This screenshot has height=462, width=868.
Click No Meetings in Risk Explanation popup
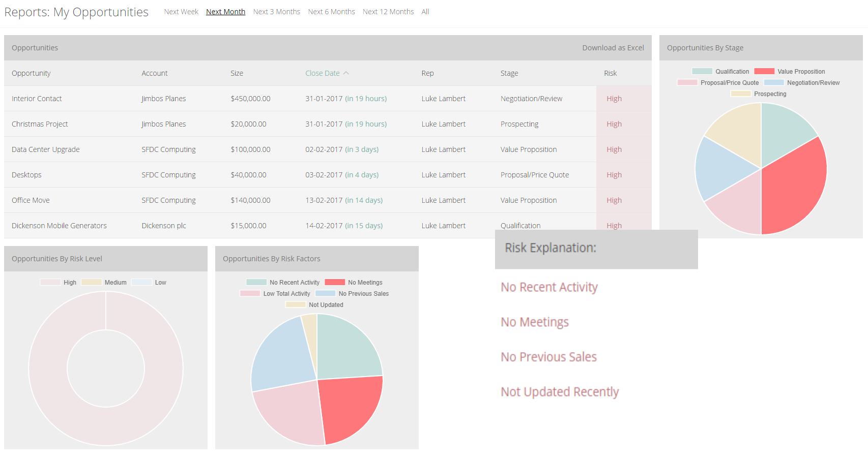[x=535, y=322]
